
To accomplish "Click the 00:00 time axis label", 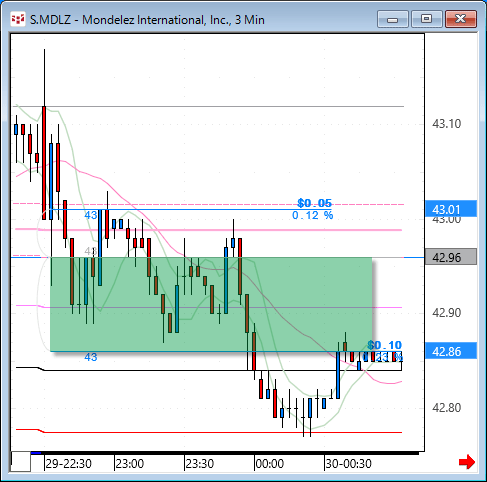I will tap(270, 464).
